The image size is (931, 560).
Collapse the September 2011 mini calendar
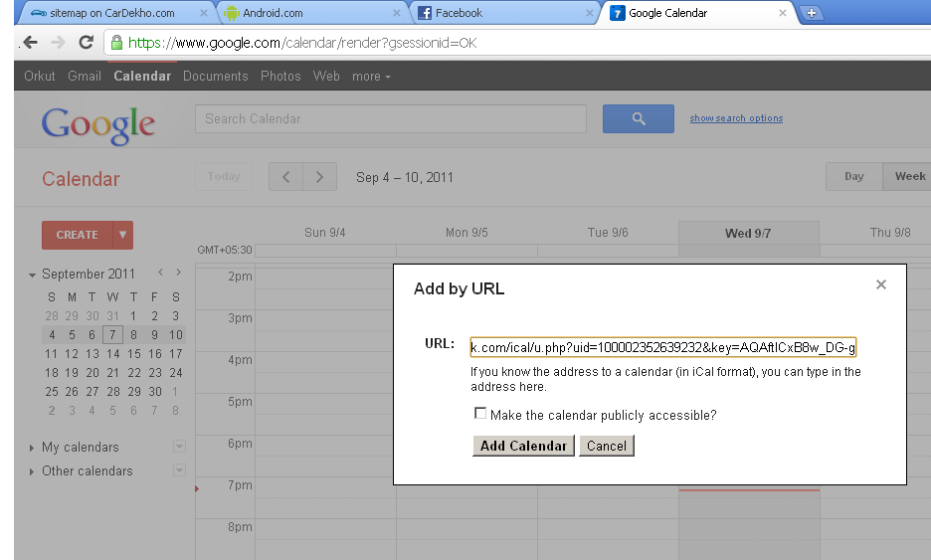coord(32,275)
